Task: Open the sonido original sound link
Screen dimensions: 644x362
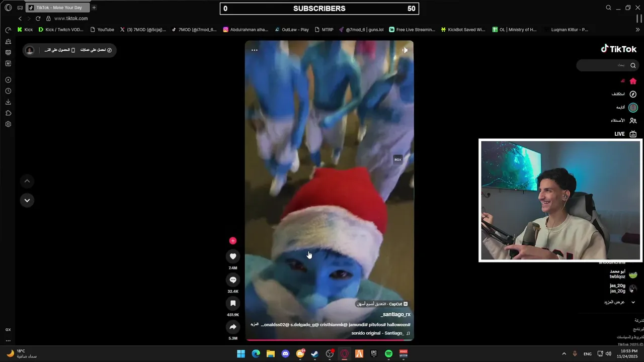Action: tap(381, 333)
